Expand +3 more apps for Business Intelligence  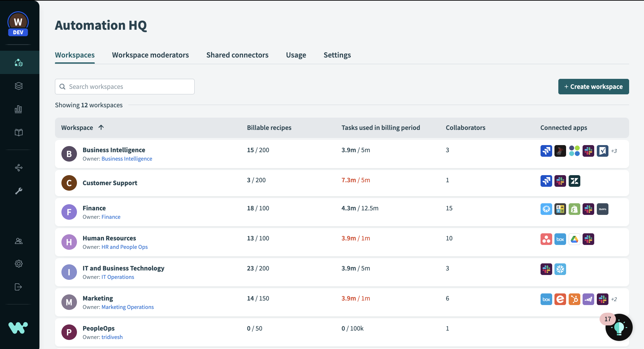pyautogui.click(x=614, y=151)
